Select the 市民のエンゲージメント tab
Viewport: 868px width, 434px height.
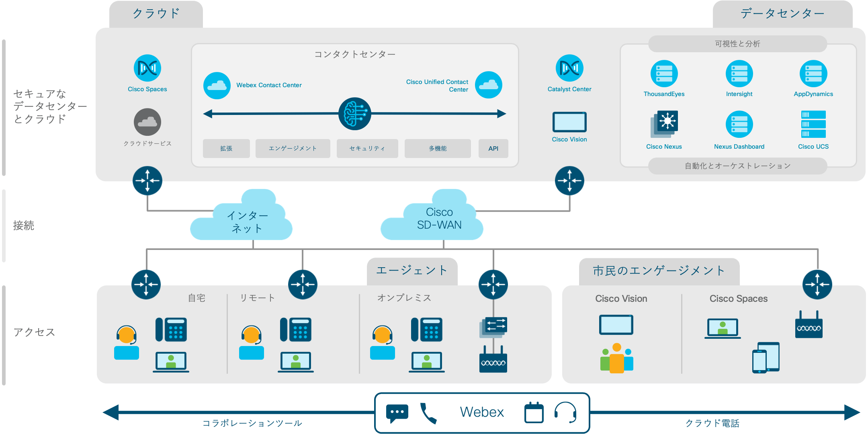[x=659, y=271]
